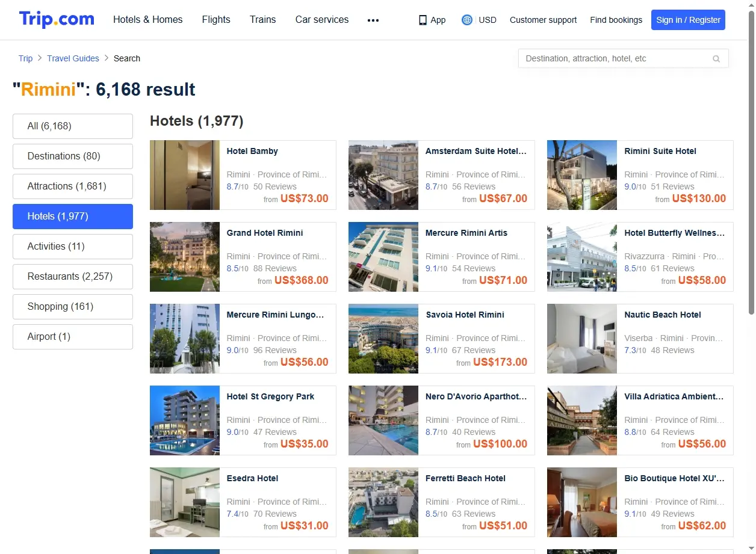The width and height of the screenshot is (756, 554).
Task: Go to Trip breadcrumb link
Action: click(25, 58)
